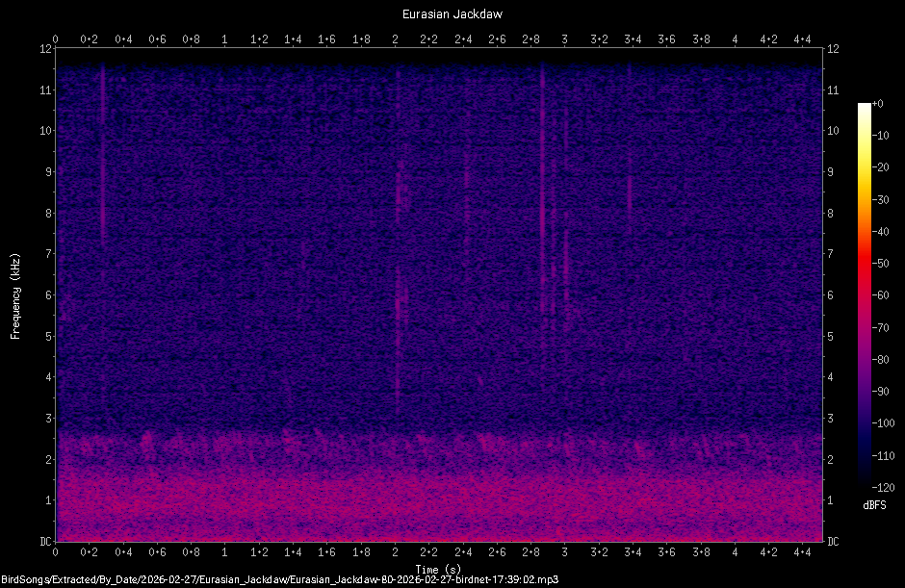
Task: Click the 0 mark on the bottom time axis
Action: [56, 553]
